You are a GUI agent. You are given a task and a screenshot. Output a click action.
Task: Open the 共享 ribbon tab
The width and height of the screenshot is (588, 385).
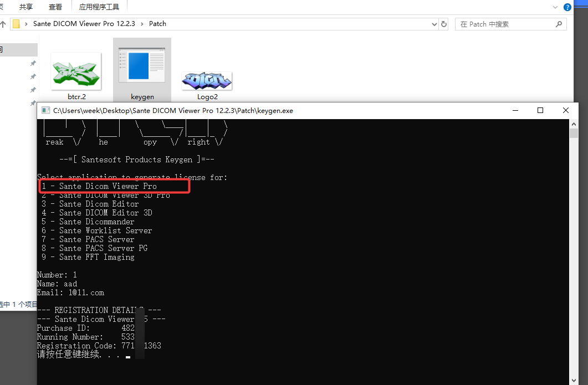tap(26, 7)
